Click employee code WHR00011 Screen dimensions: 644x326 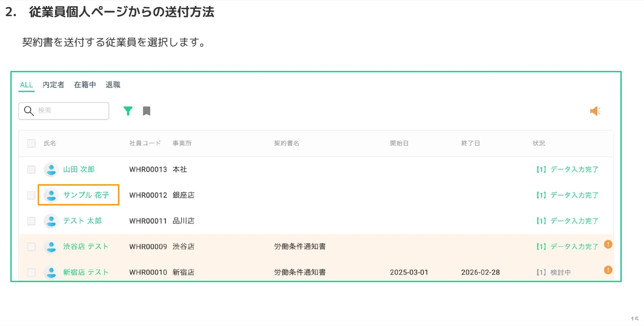point(148,221)
